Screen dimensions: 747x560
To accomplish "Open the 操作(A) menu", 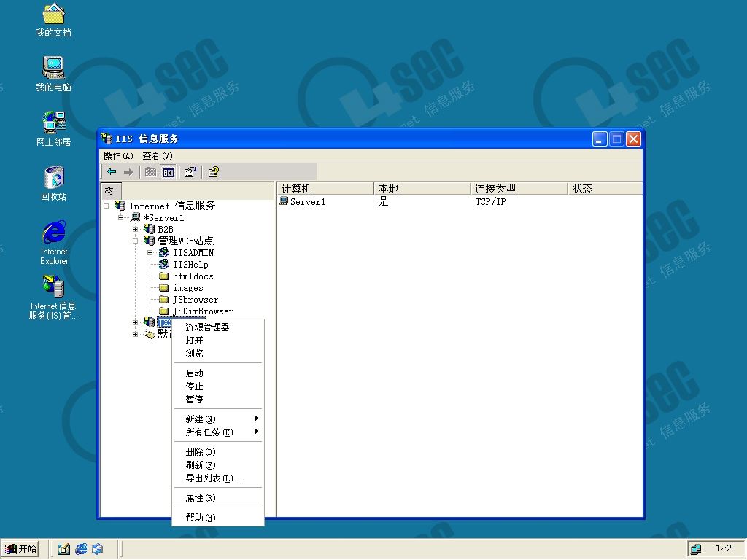I will coord(117,156).
